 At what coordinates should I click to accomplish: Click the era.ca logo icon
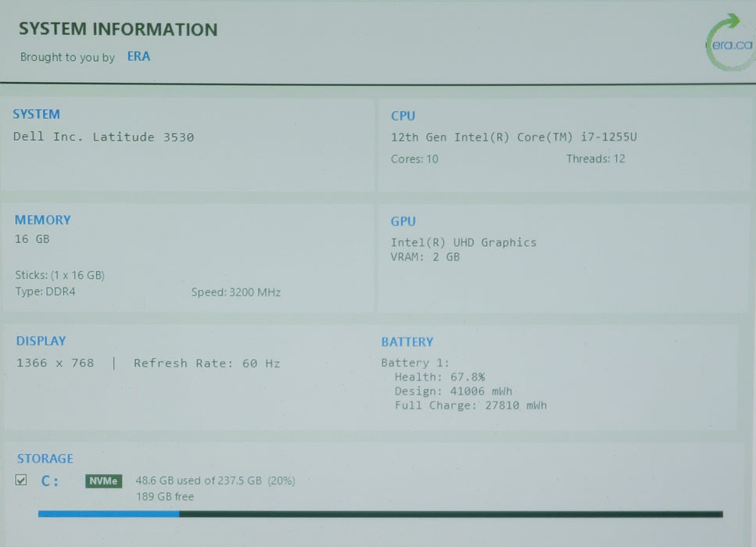click(x=729, y=44)
